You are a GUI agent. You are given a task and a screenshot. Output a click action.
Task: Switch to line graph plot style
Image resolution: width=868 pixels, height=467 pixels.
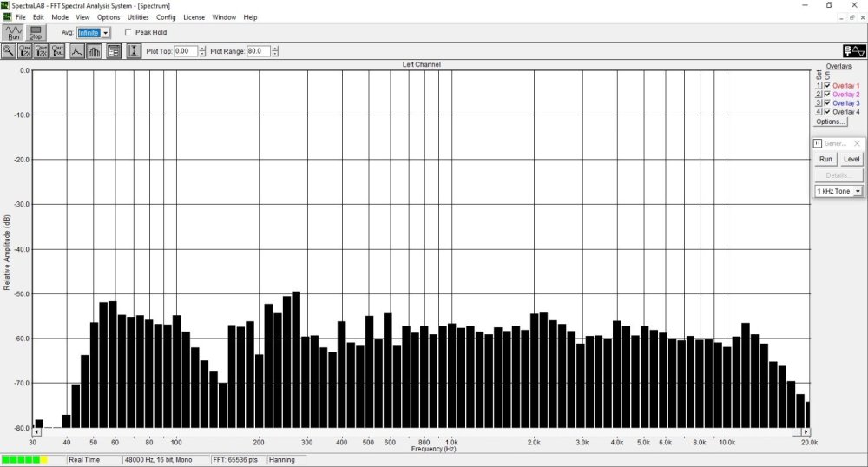tap(76, 51)
